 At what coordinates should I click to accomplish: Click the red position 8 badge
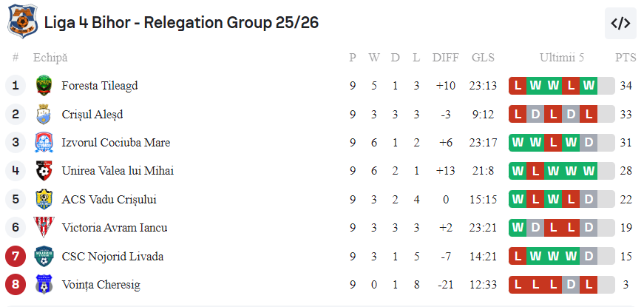pyautogui.click(x=16, y=285)
